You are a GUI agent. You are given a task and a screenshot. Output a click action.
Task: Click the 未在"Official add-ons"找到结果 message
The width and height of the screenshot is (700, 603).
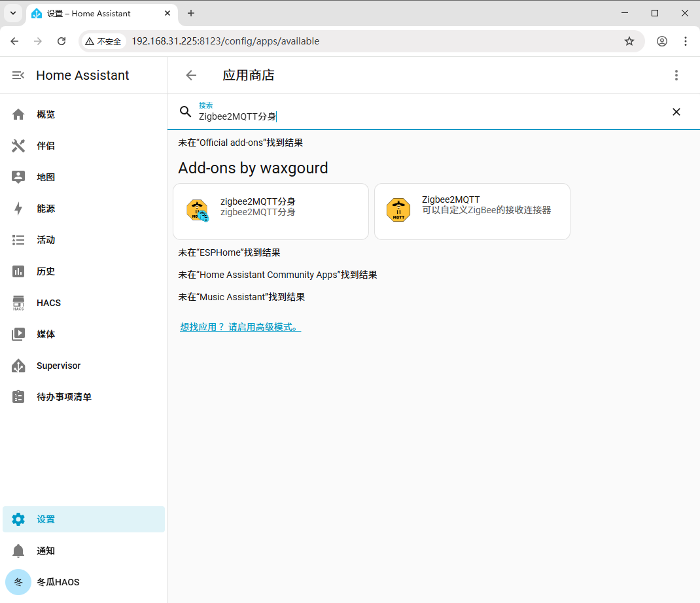tap(241, 143)
